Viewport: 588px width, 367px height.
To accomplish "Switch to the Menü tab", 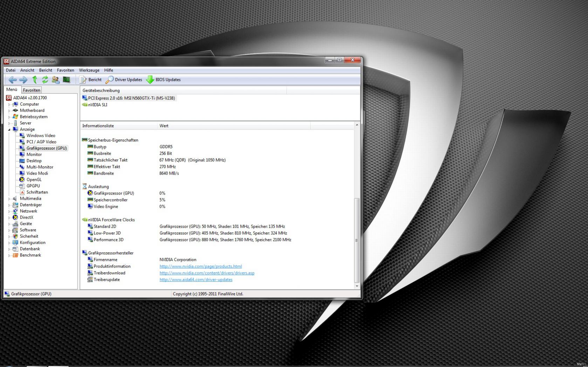I will [x=12, y=90].
